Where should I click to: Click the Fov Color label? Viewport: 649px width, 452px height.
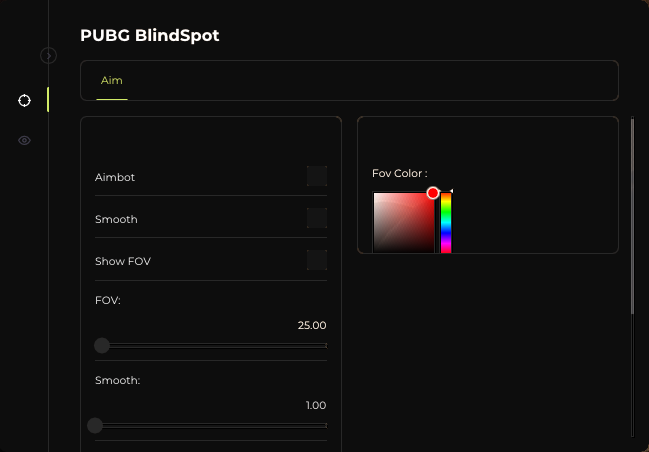[x=400, y=173]
